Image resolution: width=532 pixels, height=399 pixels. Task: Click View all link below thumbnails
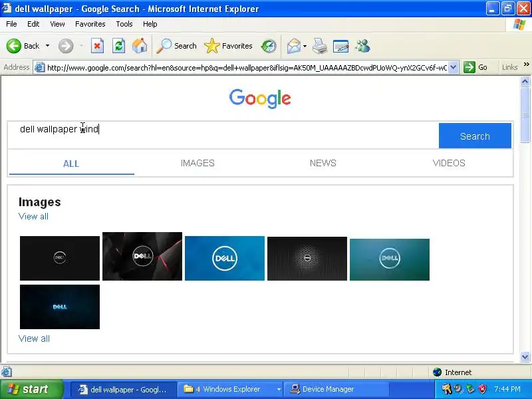coord(34,338)
